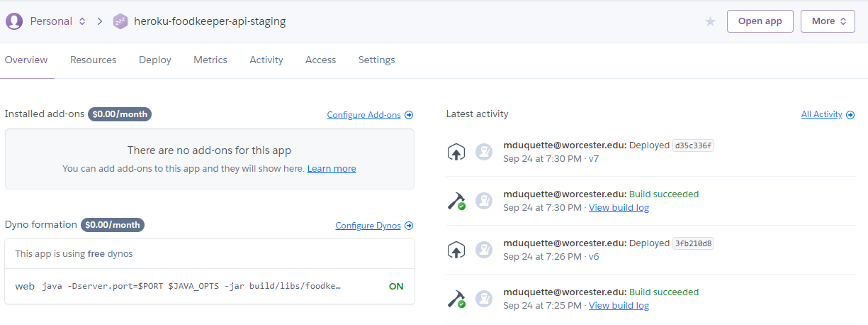Go to the Settings tab

(376, 60)
